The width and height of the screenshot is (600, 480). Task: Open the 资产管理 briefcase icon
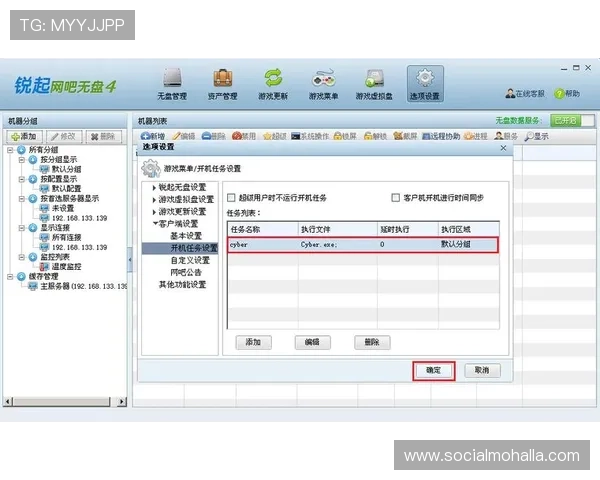222,84
